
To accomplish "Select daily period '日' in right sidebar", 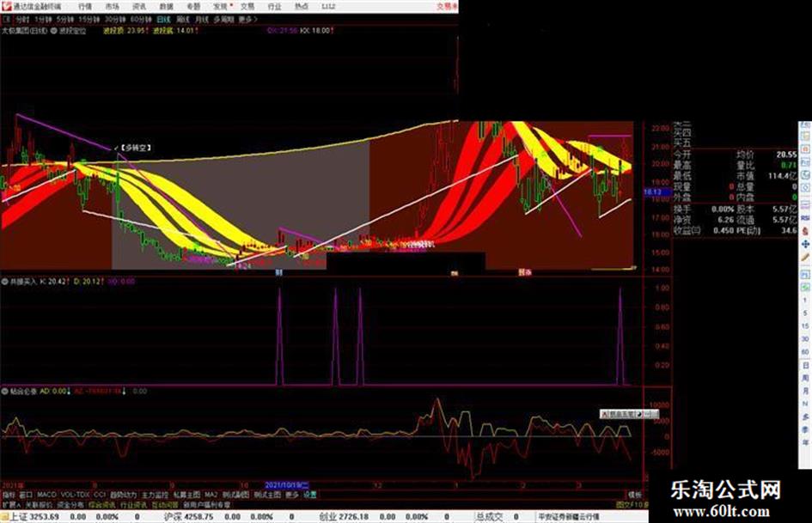I will (805, 365).
